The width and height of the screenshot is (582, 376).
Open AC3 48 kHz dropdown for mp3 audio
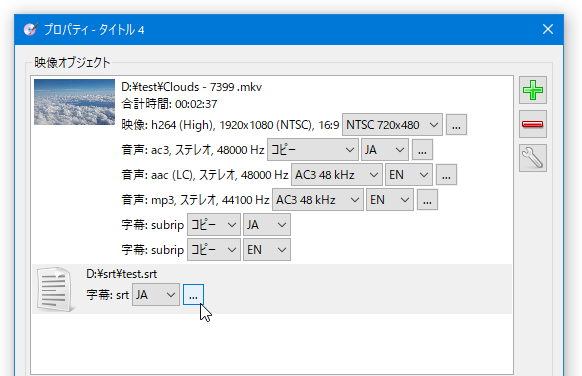pos(318,200)
